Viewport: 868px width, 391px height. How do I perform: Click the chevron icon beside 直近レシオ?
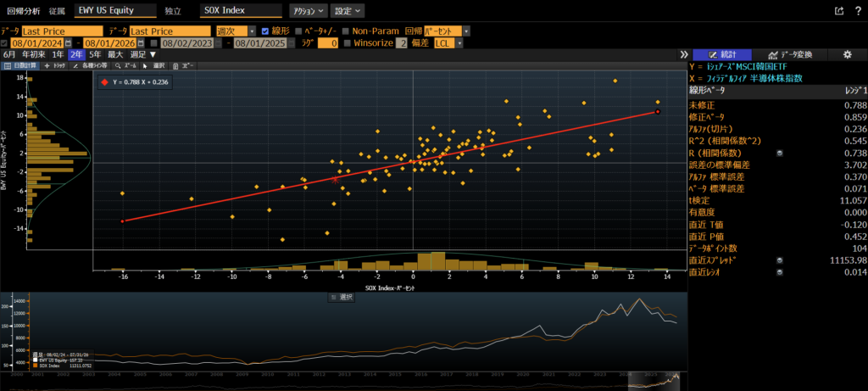[x=780, y=272]
